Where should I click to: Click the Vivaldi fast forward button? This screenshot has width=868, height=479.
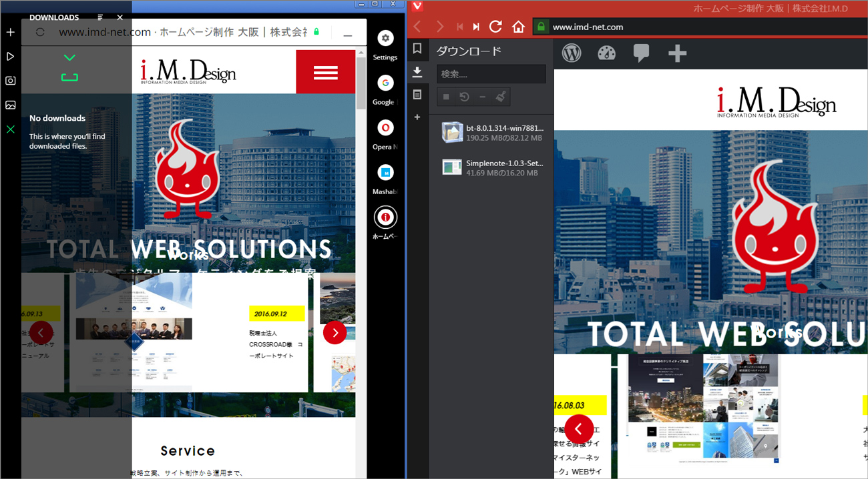pos(476,27)
